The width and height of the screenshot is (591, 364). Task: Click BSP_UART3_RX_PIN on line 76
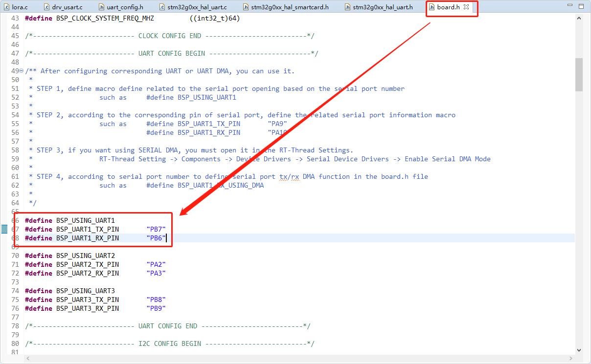click(x=88, y=308)
